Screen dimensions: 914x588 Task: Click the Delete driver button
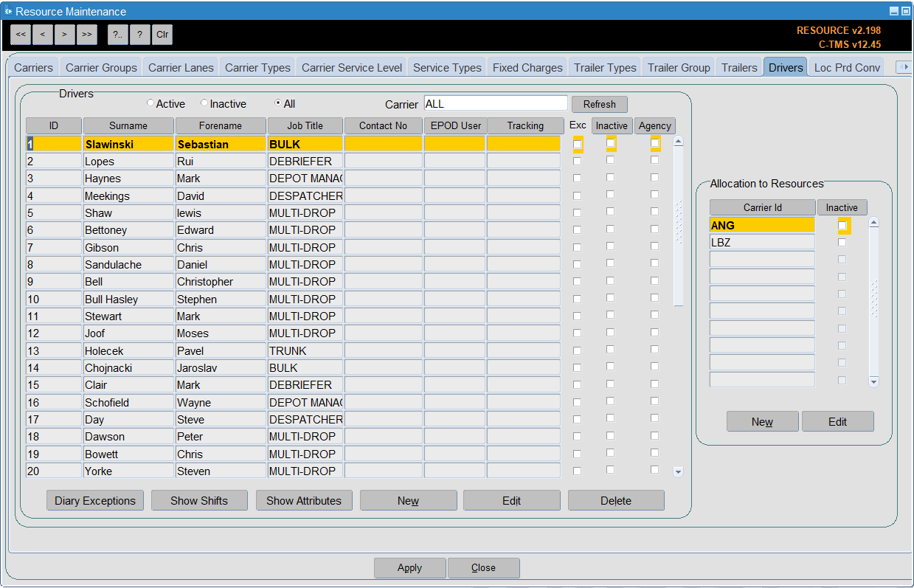(x=616, y=500)
